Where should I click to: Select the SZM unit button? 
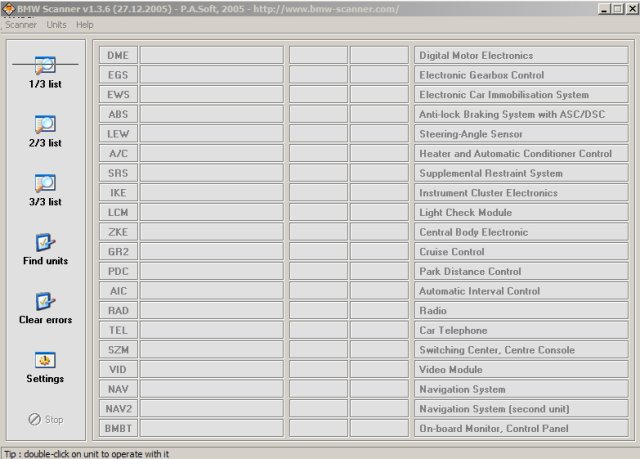coord(118,349)
